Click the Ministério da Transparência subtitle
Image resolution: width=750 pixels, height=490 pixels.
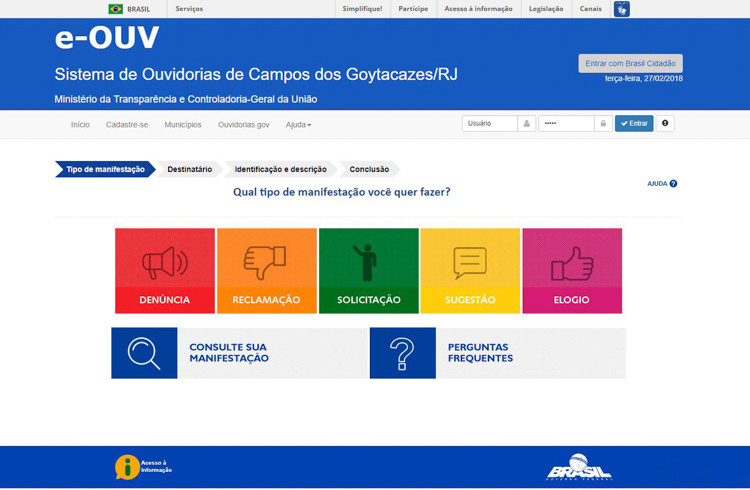pos(186,99)
